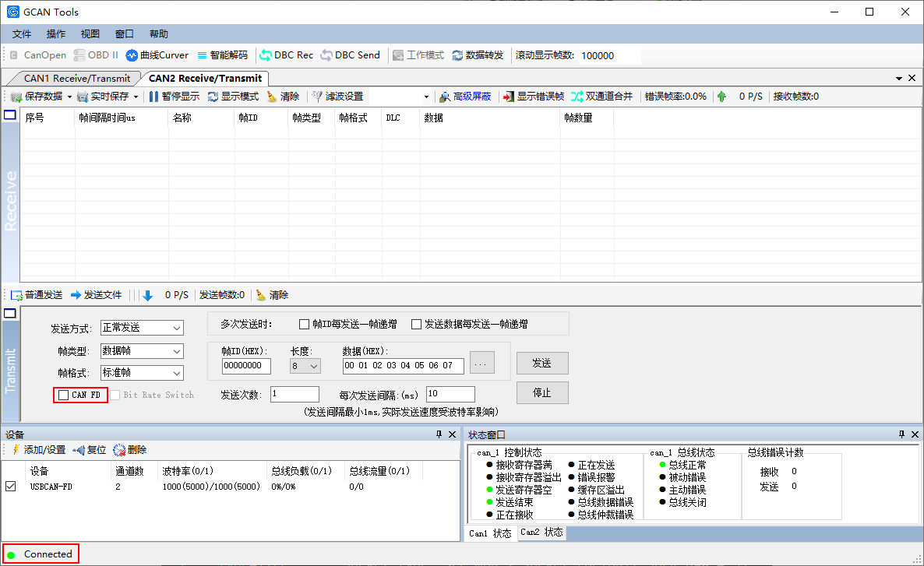
Task: Switch to CAN1 Receive/Transmit tab
Action: (x=76, y=79)
